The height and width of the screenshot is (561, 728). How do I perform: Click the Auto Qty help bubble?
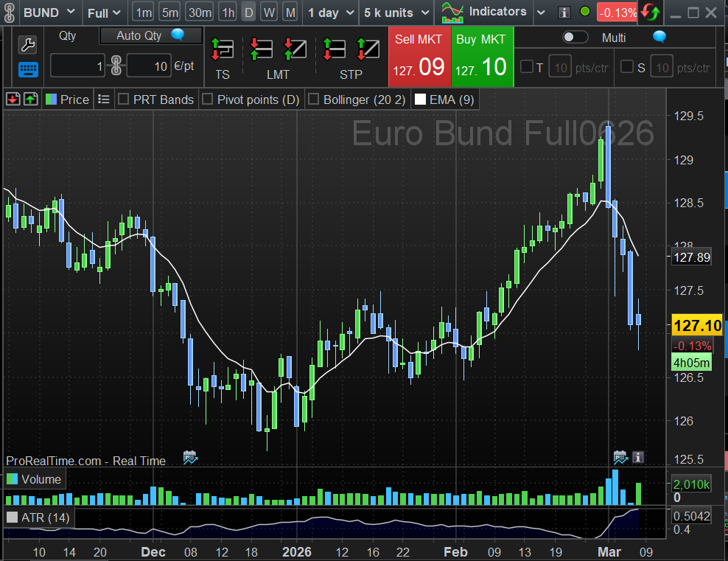click(178, 35)
